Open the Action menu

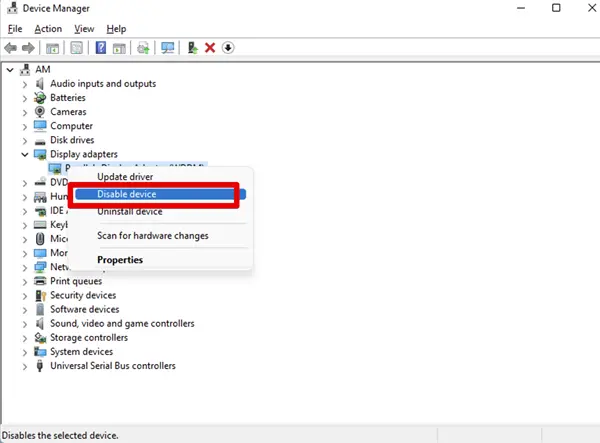pos(48,29)
